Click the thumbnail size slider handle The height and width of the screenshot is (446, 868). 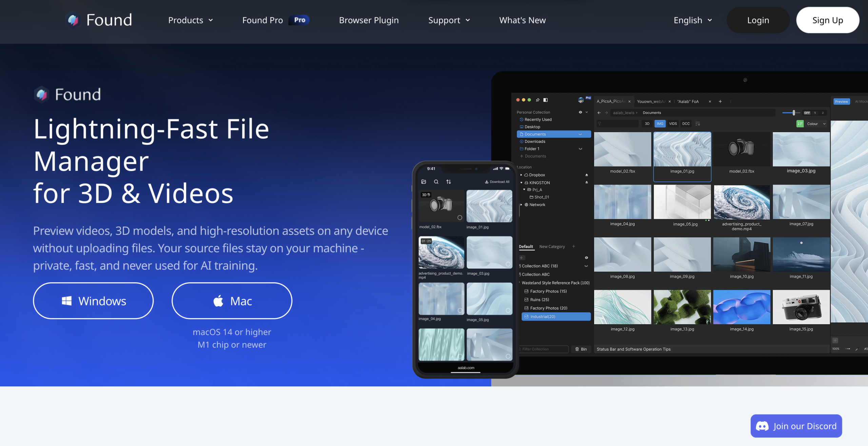tap(794, 113)
